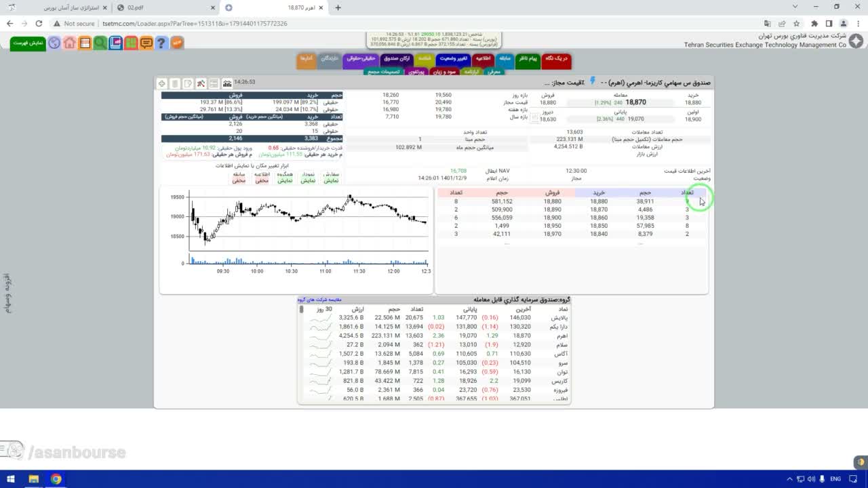Image resolution: width=868 pixels, height=488 pixels.
Task: Switch to the 02.pdf browser tab
Action: pyautogui.click(x=165, y=7)
